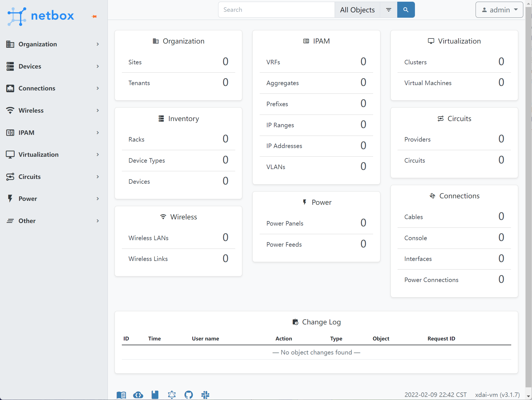Click the orange sidebar pin icon
Screen dimensions: 532x400
click(x=94, y=17)
